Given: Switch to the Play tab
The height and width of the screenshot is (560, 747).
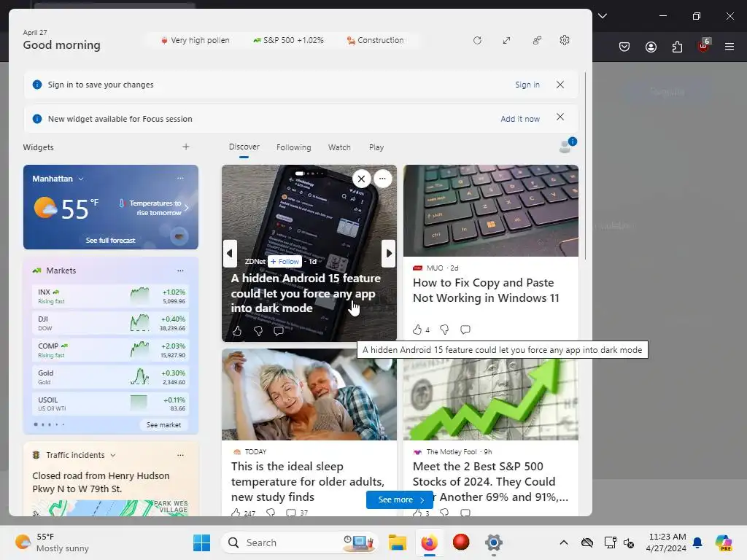Looking at the screenshot, I should tap(376, 147).
